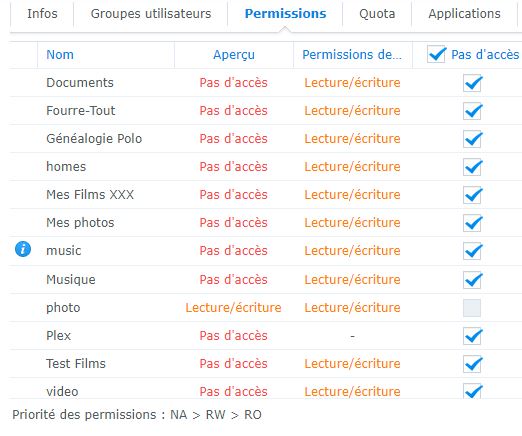522x436 pixels.
Task: Uncheck Pas d'accès for Généalogie Polo
Action: (x=472, y=139)
